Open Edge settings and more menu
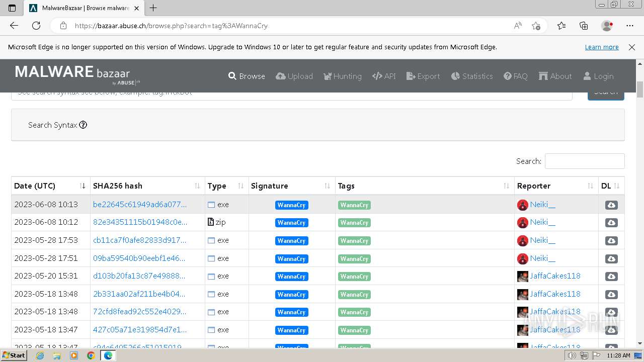This screenshot has height=362, width=644. coord(630,26)
